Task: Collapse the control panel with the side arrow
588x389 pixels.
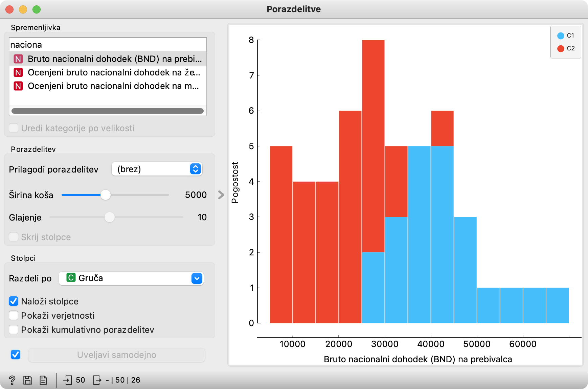Action: tap(221, 195)
